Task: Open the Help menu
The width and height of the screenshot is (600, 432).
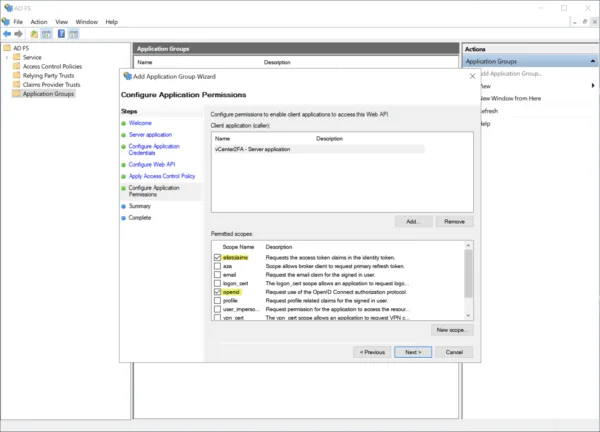Action: point(112,22)
